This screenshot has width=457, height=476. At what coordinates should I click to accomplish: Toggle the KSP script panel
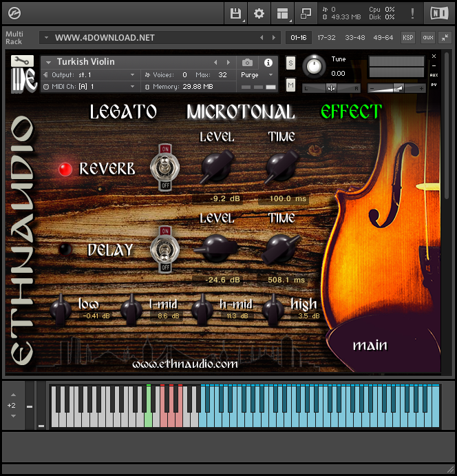[408, 38]
